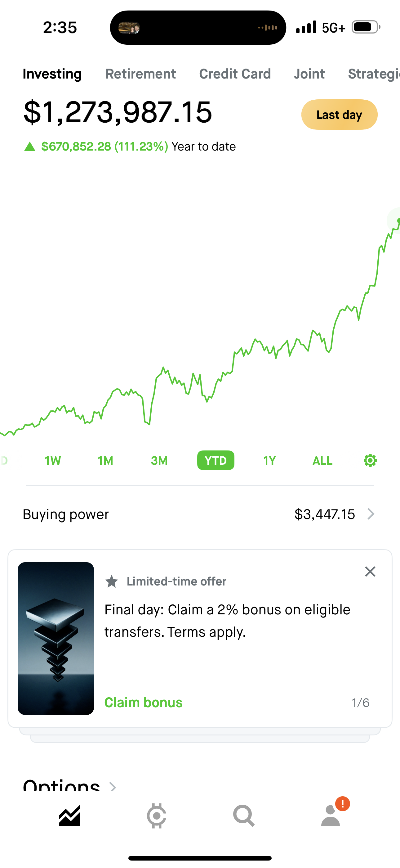400x868 pixels.
Task: Switch chart to 3M range
Action: [159, 460]
